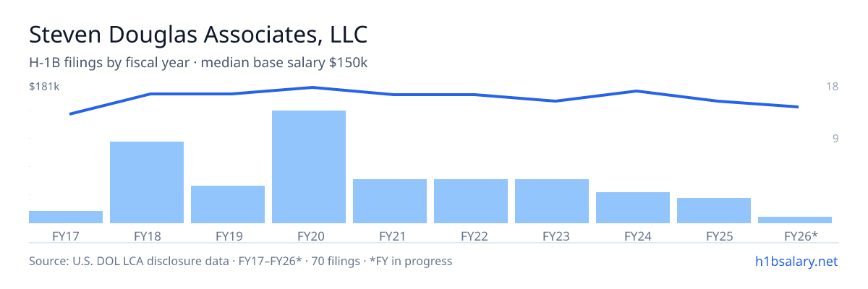Click the FY26* axis label

click(x=801, y=236)
